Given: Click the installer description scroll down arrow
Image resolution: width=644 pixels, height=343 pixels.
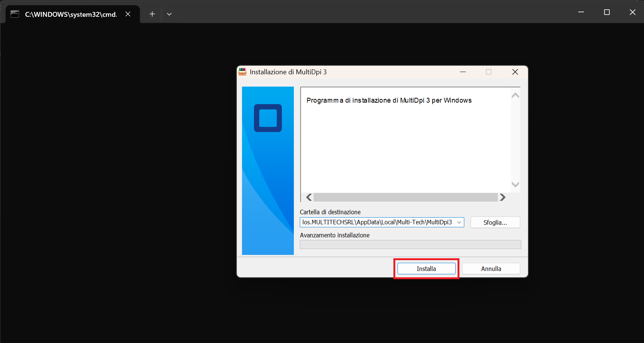Looking at the screenshot, I should pyautogui.click(x=515, y=184).
